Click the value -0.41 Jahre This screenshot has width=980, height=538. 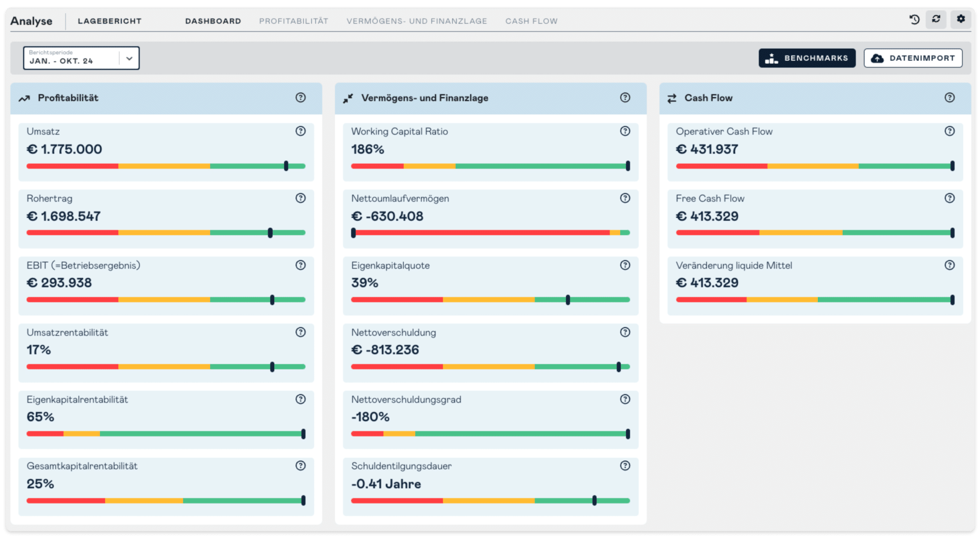coord(386,484)
